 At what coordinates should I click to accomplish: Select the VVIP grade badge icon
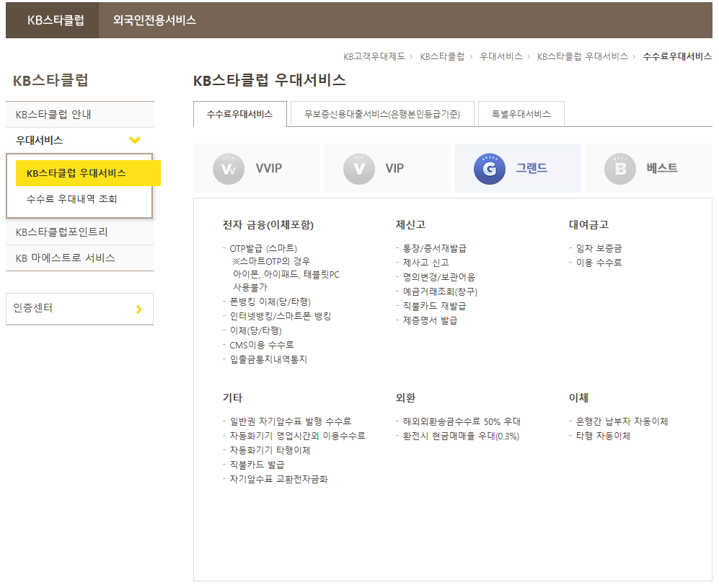click(x=229, y=169)
